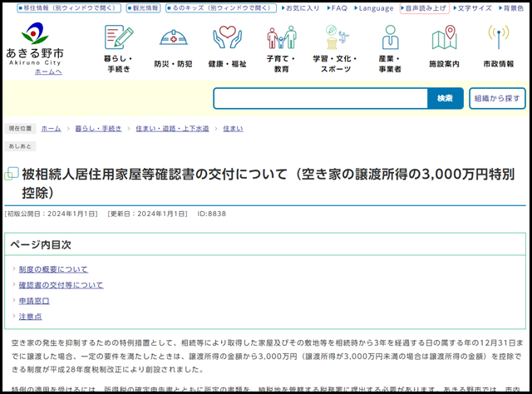The image size is (532, 394).
Task: Jump to 注意点 section
Action: [x=30, y=317]
